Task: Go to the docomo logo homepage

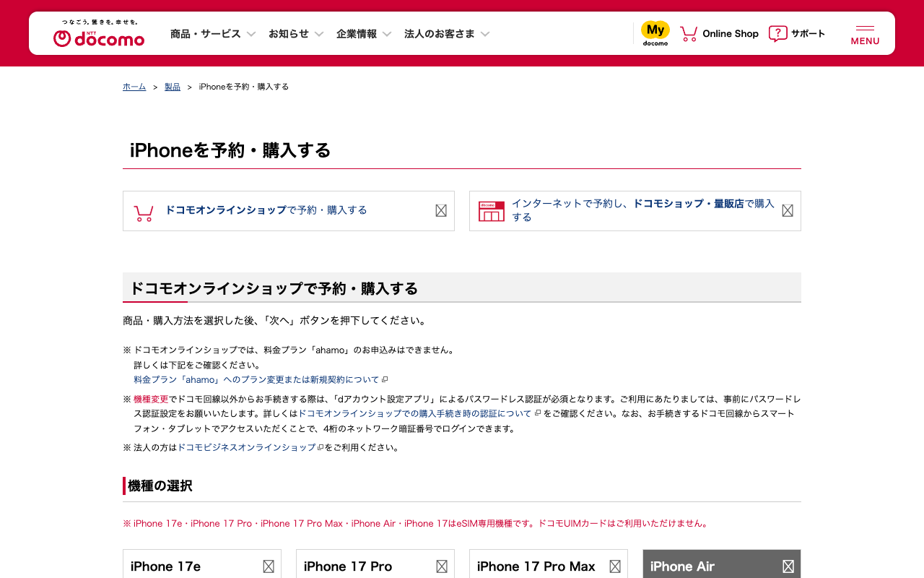Action: [99, 33]
